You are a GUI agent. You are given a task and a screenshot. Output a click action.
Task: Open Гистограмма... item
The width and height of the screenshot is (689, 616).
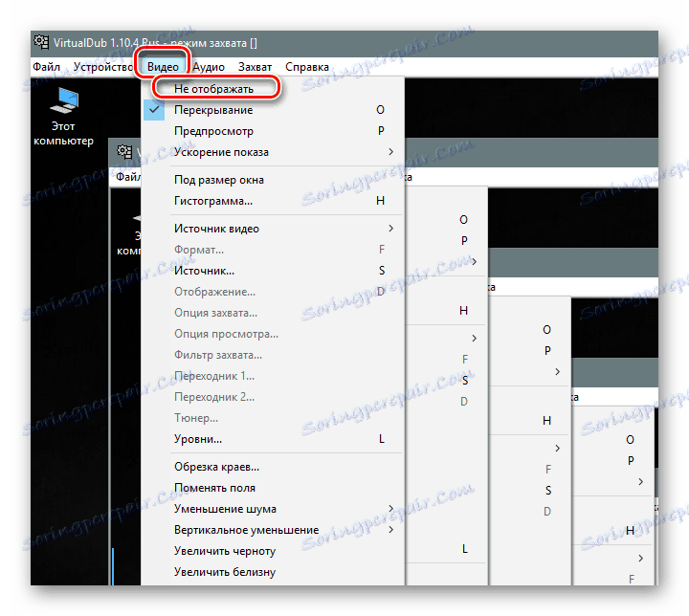[x=273, y=201]
